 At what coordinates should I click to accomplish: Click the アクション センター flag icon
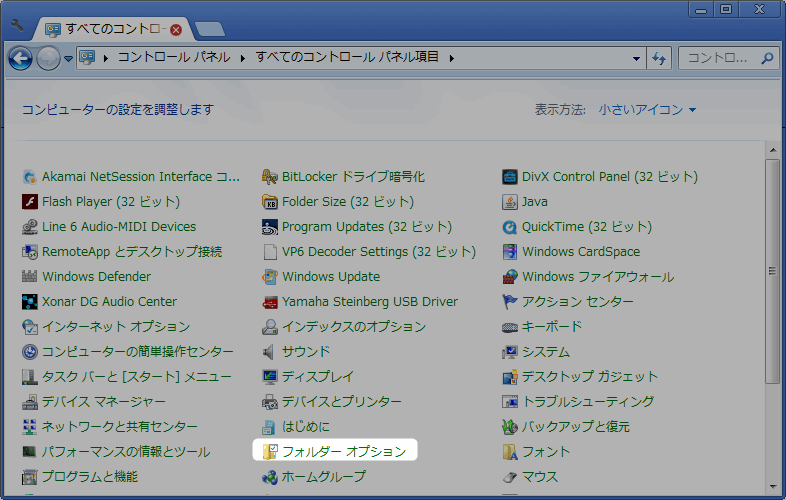[x=510, y=302]
